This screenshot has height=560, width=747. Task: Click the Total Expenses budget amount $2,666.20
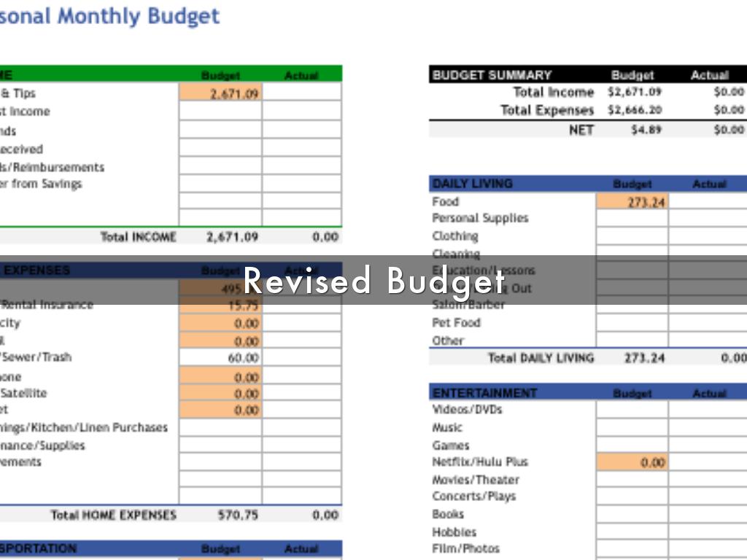634,111
